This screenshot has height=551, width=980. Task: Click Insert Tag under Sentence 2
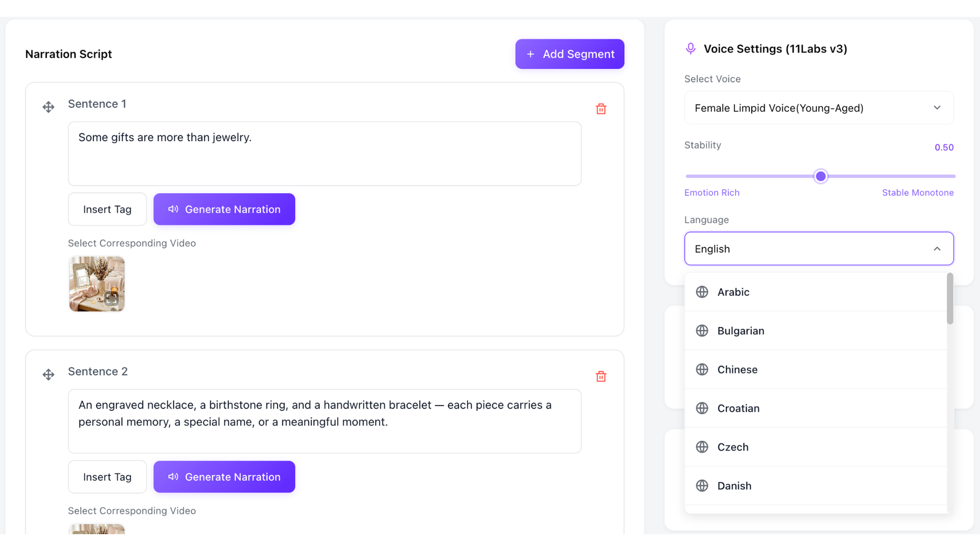tap(107, 477)
